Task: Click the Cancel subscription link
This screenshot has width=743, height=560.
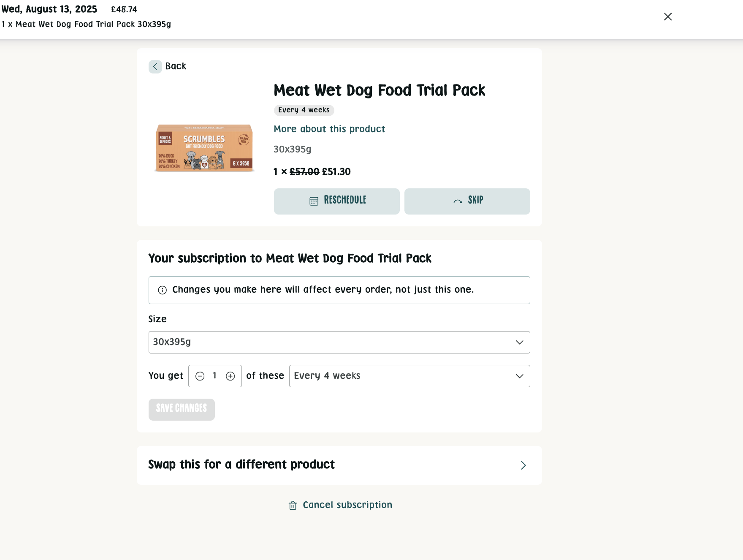Action: click(x=347, y=505)
